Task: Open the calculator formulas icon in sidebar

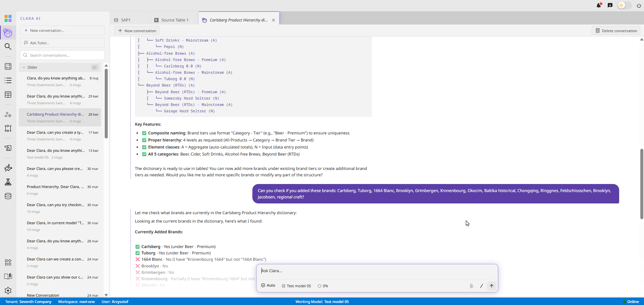Action: pyautogui.click(x=8, y=66)
